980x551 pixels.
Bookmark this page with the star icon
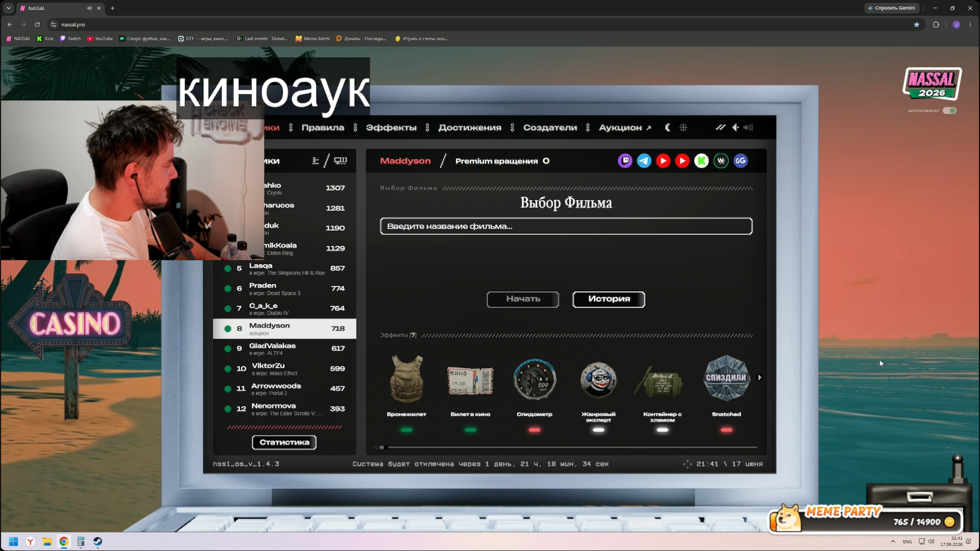coord(917,24)
